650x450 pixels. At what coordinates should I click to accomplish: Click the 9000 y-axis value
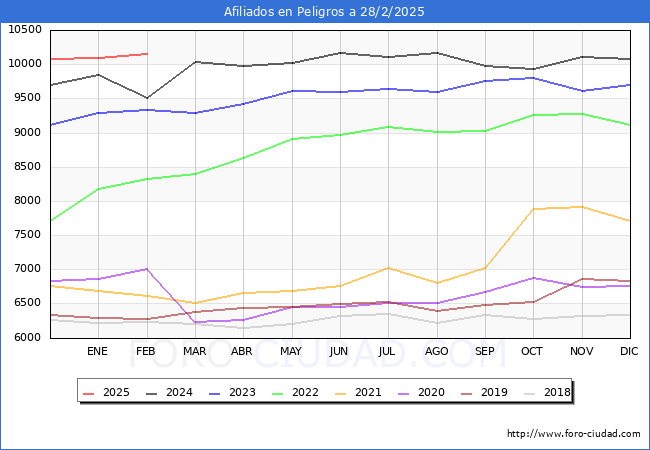(x=28, y=132)
